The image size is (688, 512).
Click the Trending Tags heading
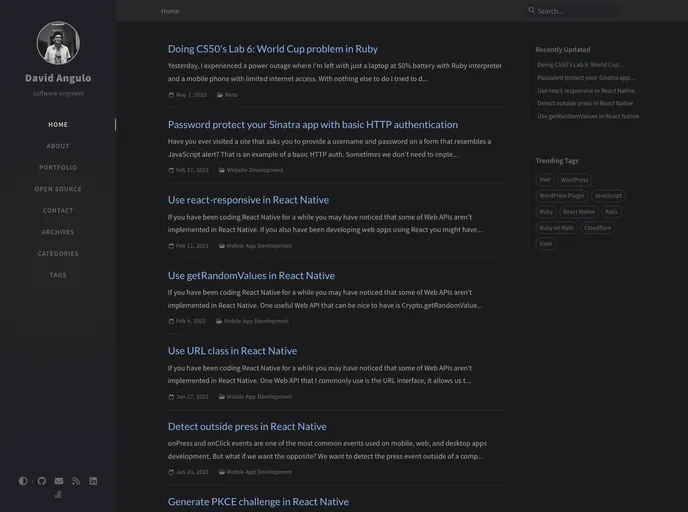pyautogui.click(x=557, y=161)
